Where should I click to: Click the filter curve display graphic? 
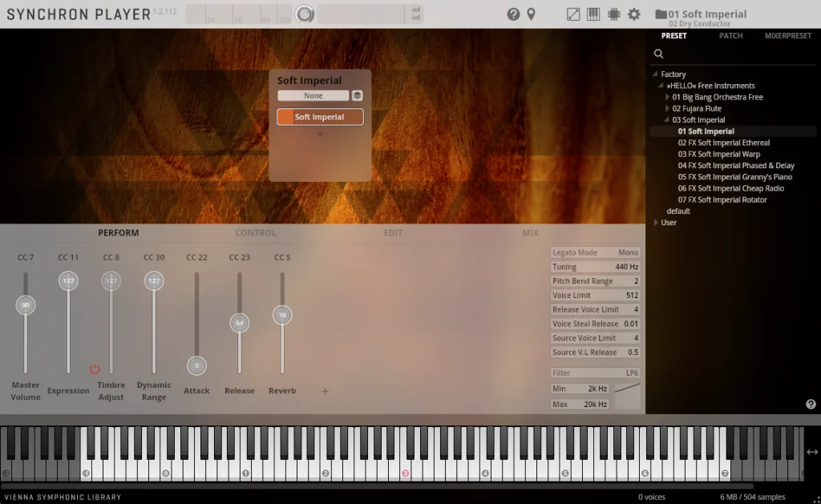[627, 396]
